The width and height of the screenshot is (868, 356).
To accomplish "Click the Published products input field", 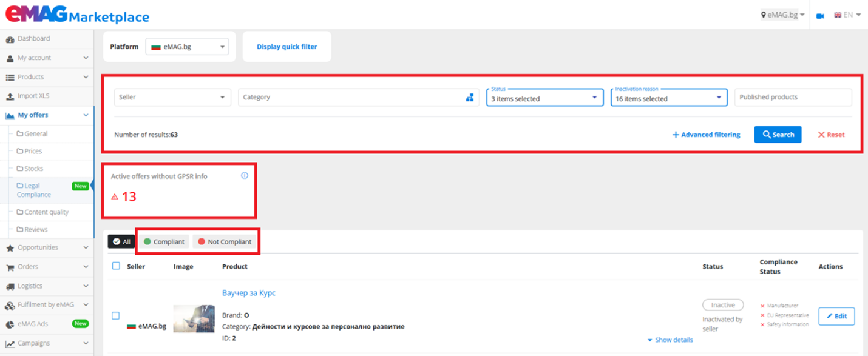I will pyautogui.click(x=793, y=97).
